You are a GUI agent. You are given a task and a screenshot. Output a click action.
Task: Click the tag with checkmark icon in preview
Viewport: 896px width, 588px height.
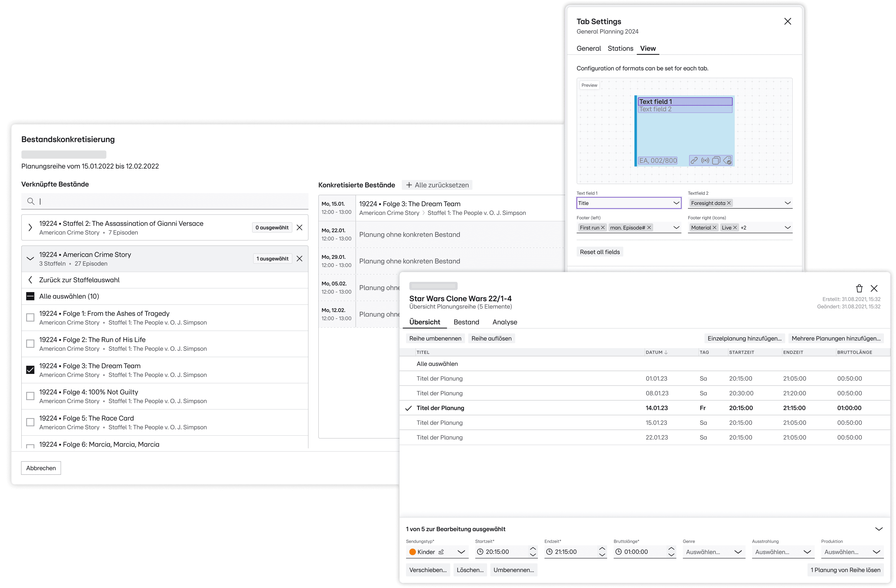tap(727, 161)
